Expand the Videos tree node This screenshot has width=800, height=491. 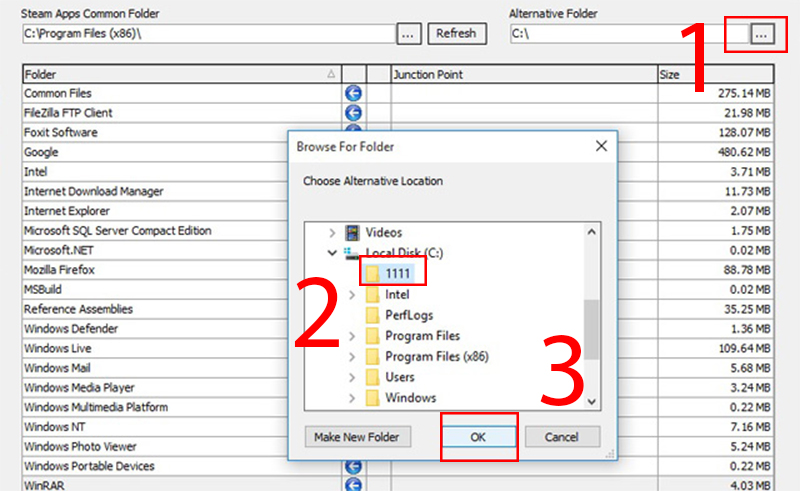click(x=332, y=233)
